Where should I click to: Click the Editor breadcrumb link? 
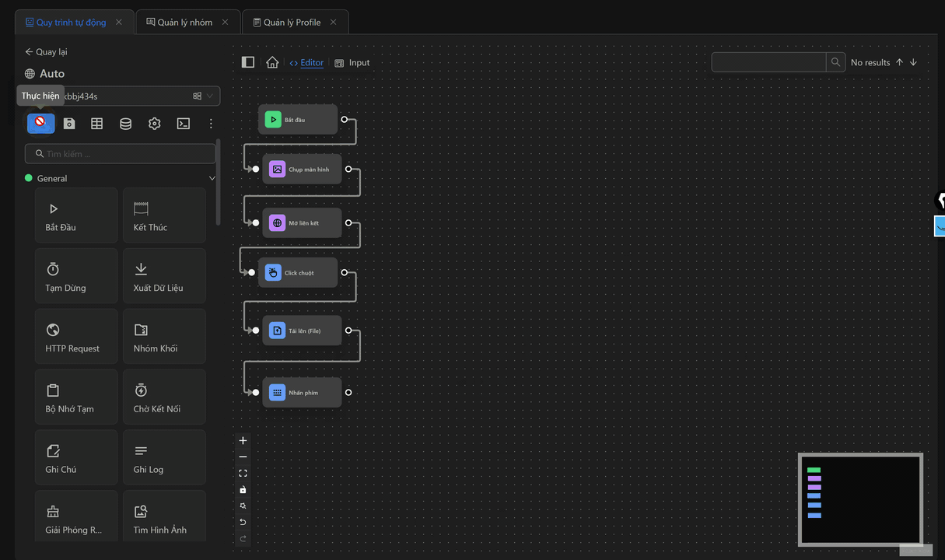point(311,62)
